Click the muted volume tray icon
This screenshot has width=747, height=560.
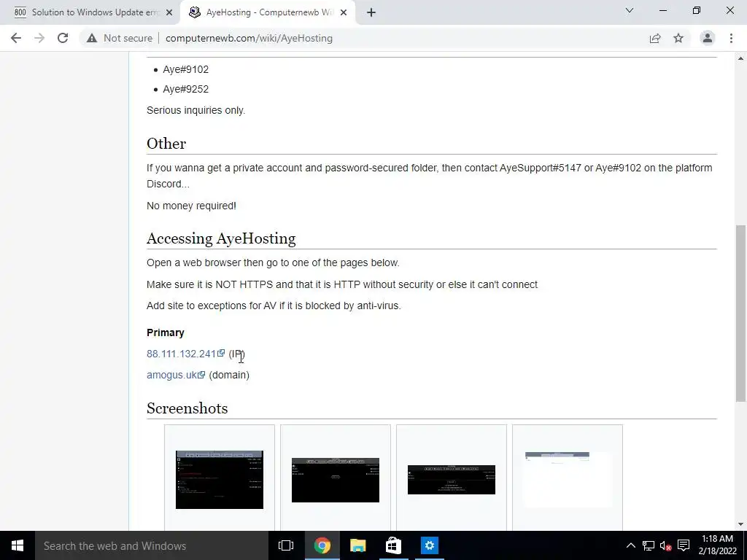coord(665,545)
